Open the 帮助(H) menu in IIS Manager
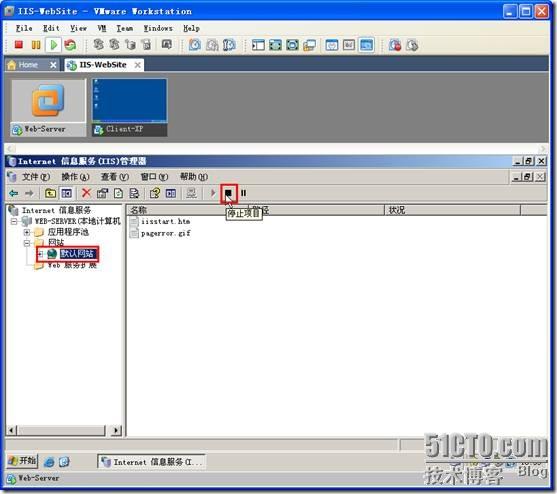The width and height of the screenshot is (557, 494). [x=194, y=177]
